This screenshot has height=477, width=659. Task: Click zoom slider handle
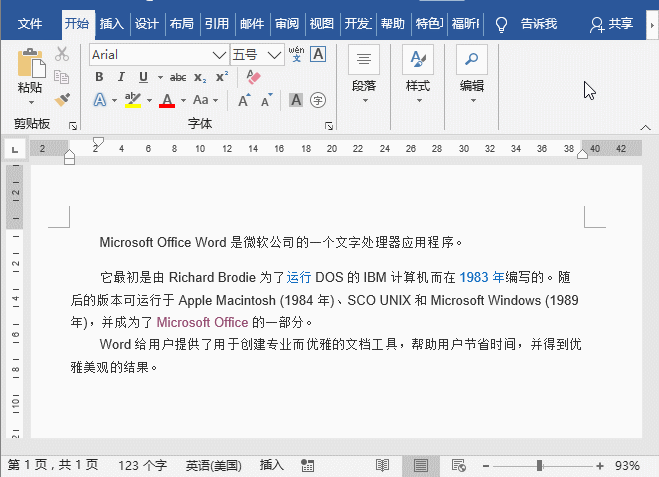tap(540, 466)
